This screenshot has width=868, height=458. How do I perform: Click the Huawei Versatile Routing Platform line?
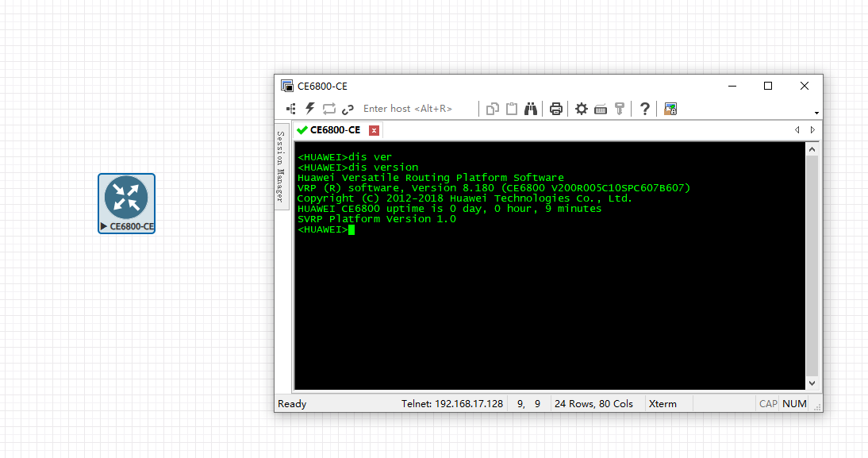[431, 178]
